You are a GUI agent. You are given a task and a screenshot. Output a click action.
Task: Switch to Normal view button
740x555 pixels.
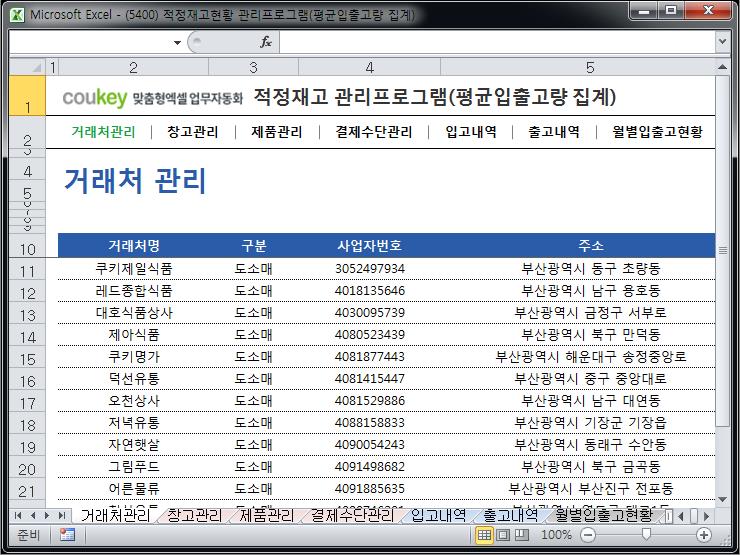(484, 535)
